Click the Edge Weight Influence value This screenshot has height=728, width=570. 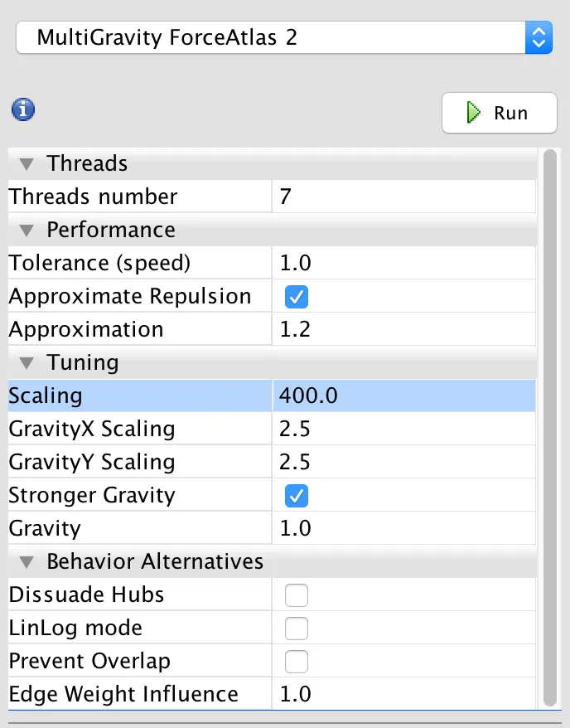403,694
